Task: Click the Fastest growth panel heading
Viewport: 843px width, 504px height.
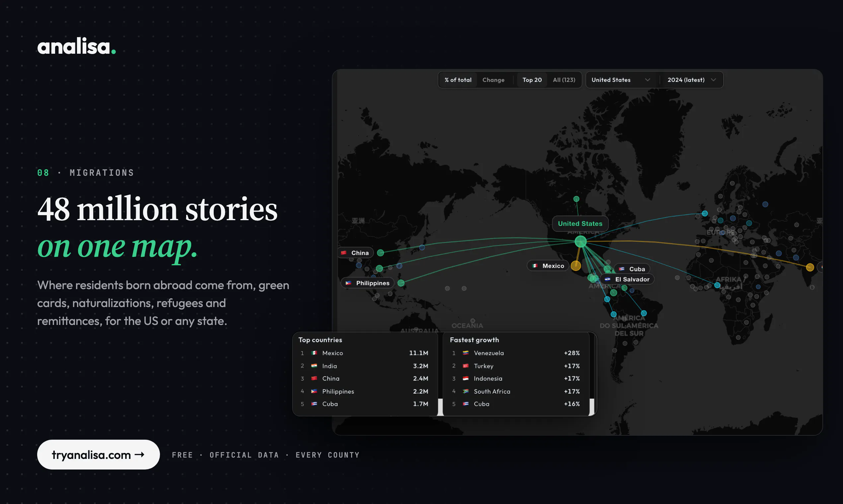Action: 474,340
